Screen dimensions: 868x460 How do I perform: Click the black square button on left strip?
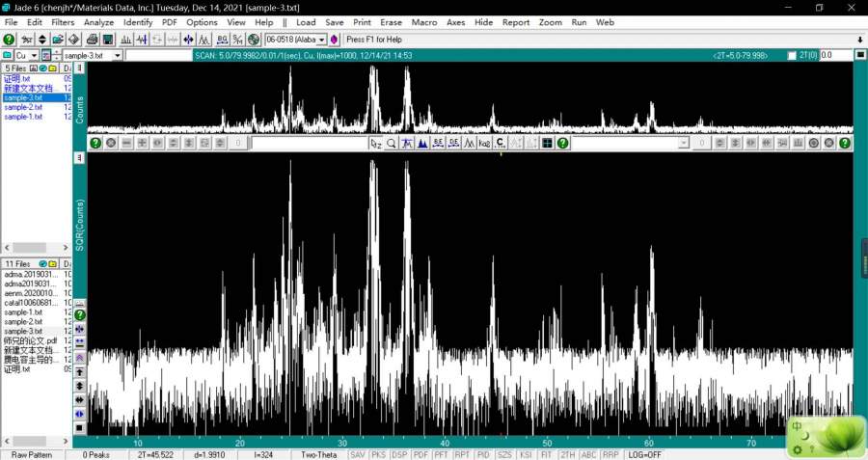tap(79, 427)
